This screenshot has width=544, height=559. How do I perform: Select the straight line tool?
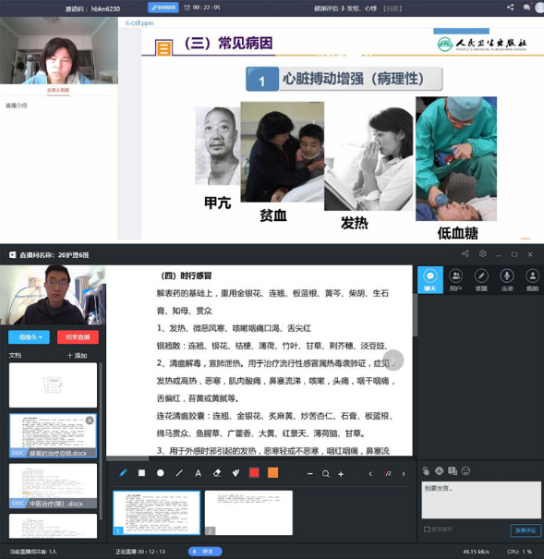pos(179,473)
